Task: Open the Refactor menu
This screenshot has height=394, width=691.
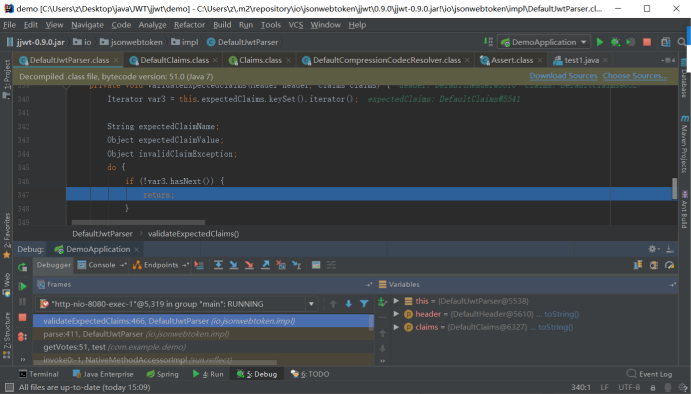Action: pyautogui.click(x=189, y=25)
